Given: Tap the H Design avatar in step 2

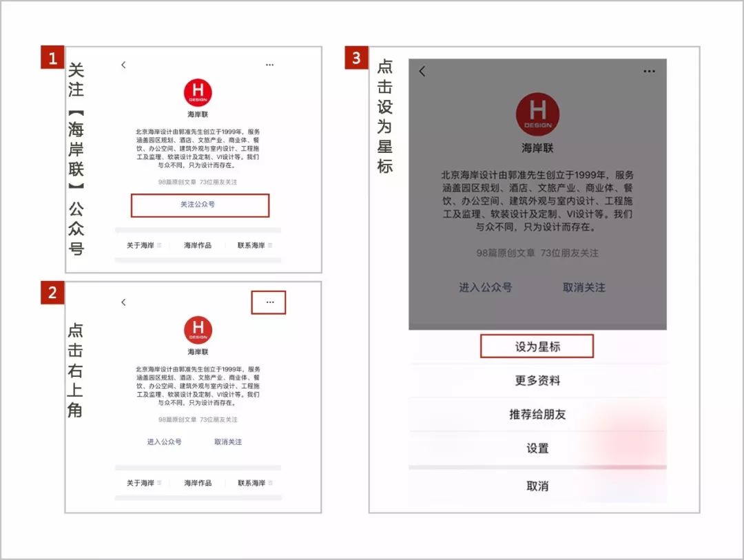Looking at the screenshot, I should 198,330.
